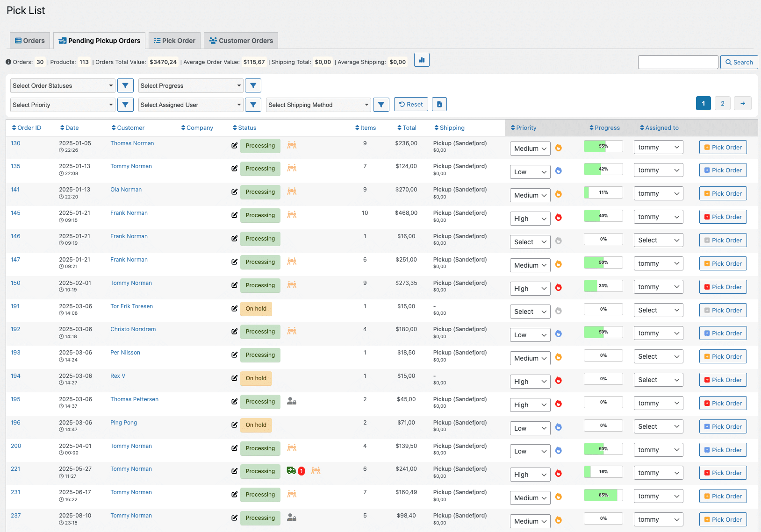The image size is (761, 532).
Task: Switch to the Pick Order tab
Action: pos(174,41)
